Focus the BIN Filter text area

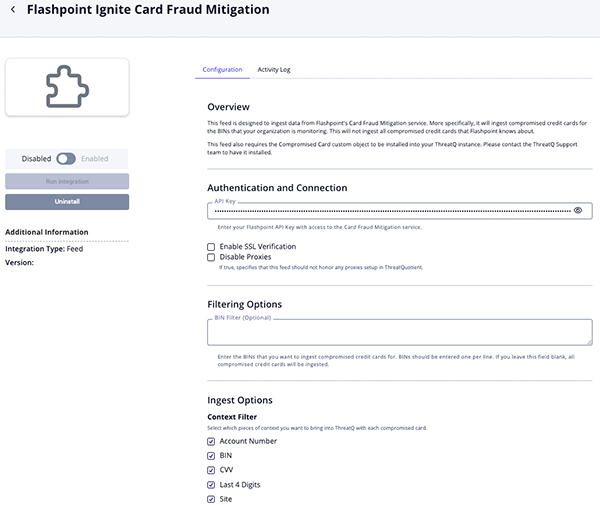398,332
